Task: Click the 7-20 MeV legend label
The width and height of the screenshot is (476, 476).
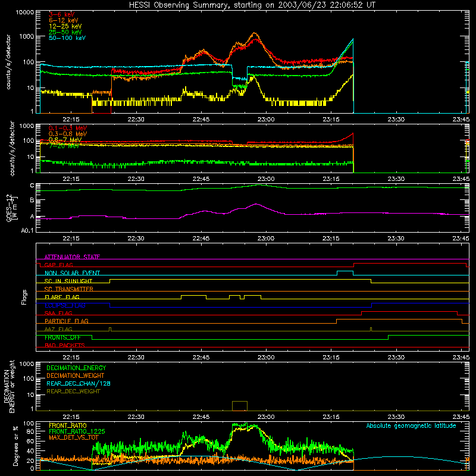Action: (x=64, y=146)
